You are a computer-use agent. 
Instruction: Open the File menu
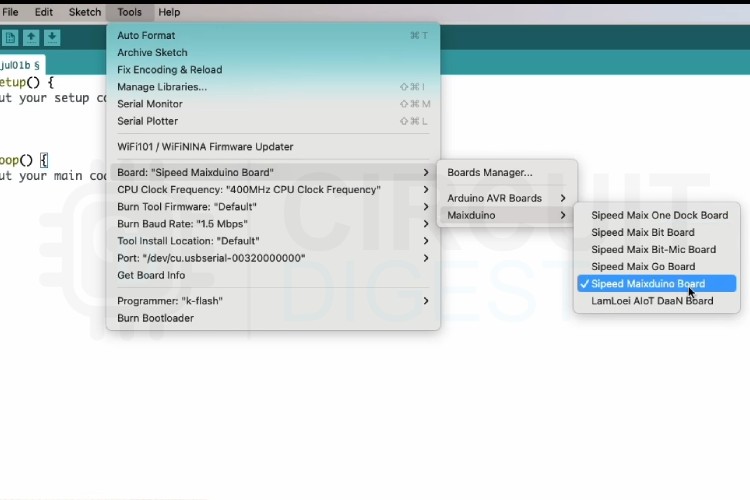pyautogui.click(x=10, y=12)
